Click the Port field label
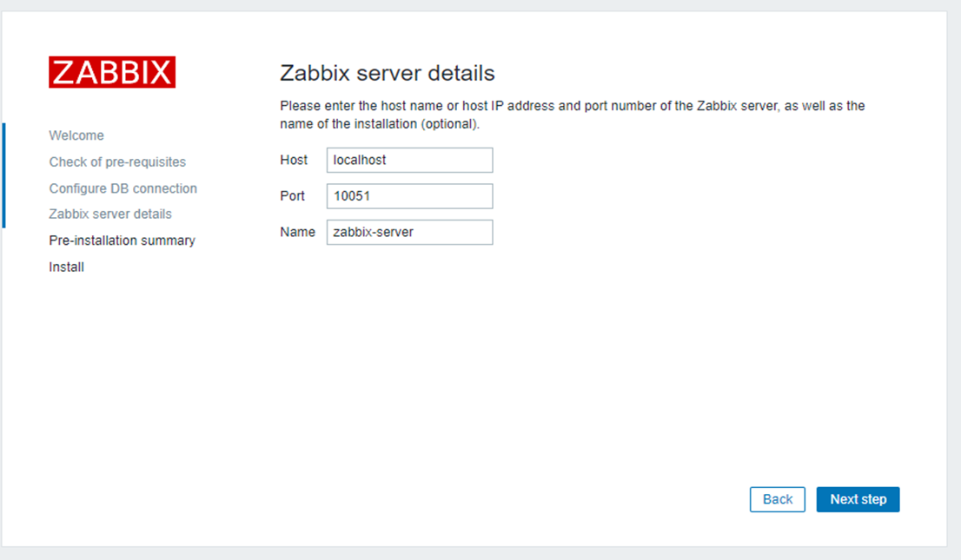Image resolution: width=961 pixels, height=560 pixels. point(293,196)
